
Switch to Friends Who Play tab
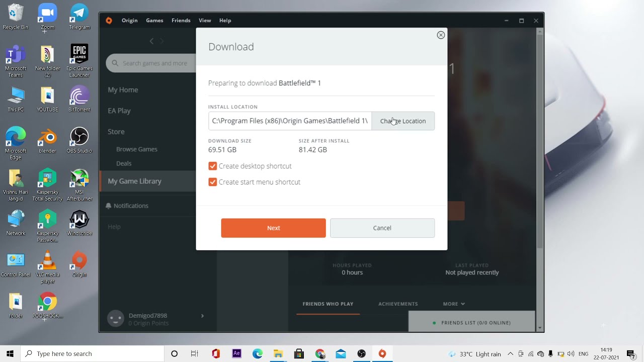[x=328, y=304]
